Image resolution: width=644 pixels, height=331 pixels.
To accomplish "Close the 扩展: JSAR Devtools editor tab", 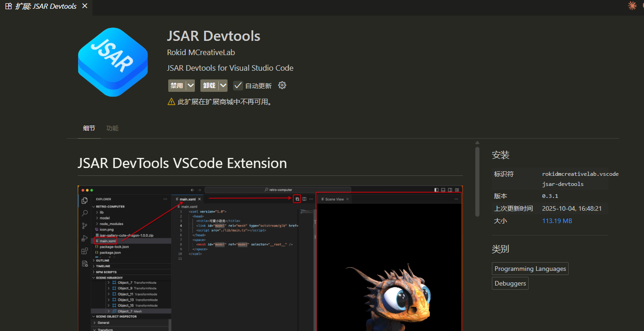I will (x=85, y=6).
